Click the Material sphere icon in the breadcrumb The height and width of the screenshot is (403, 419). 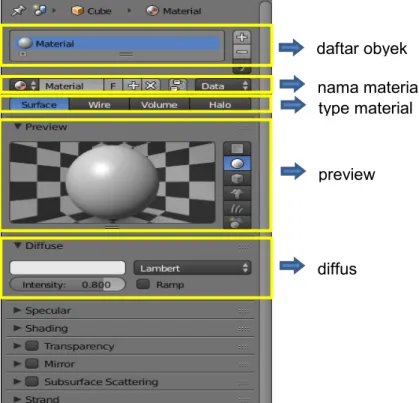152,11
